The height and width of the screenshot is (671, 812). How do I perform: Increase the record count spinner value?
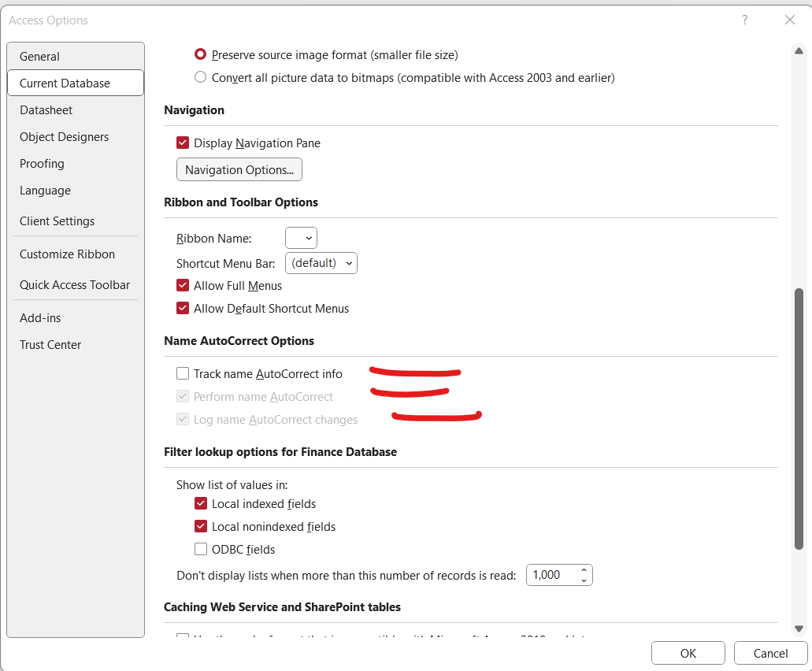[584, 569]
